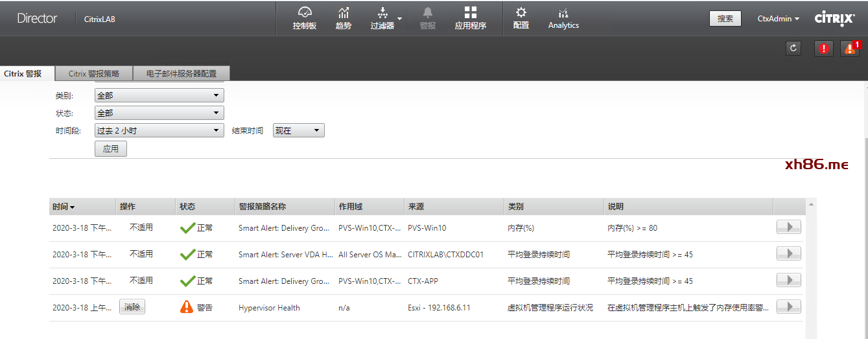Click the orange warning alerts icon

[x=849, y=49]
